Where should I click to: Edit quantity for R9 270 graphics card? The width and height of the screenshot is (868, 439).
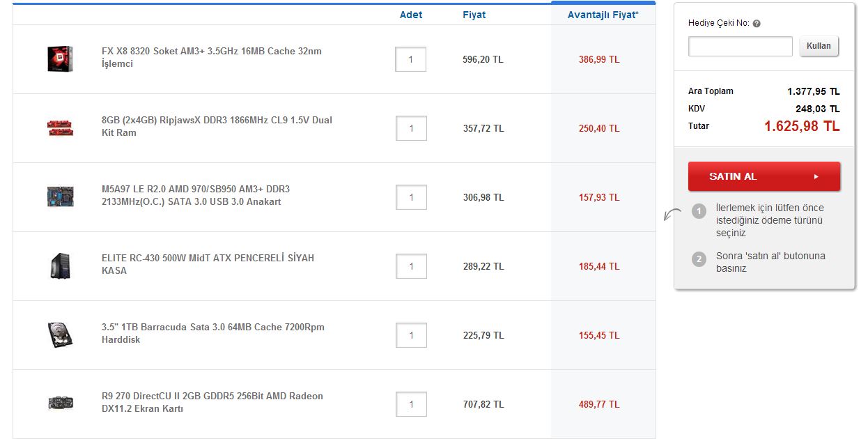click(x=410, y=404)
